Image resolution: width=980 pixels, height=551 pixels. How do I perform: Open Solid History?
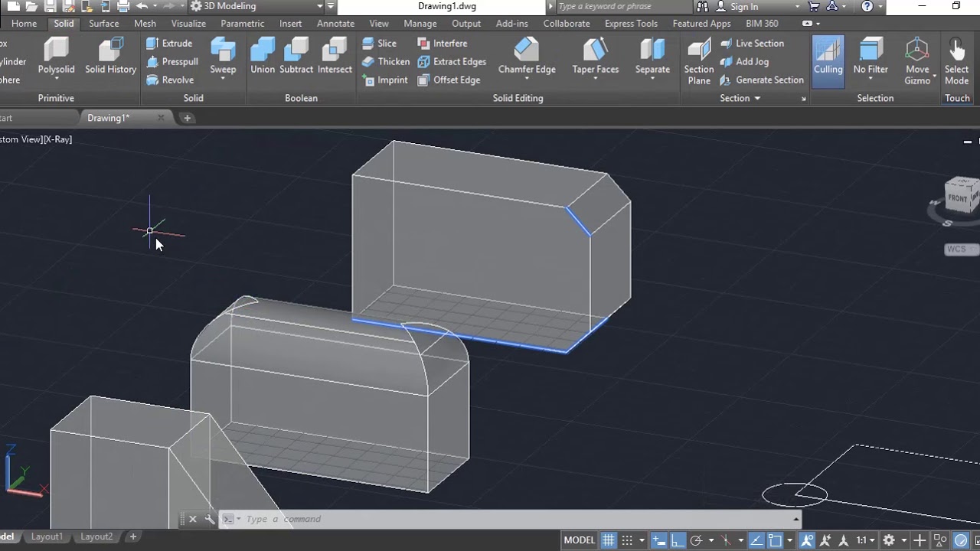pos(110,57)
